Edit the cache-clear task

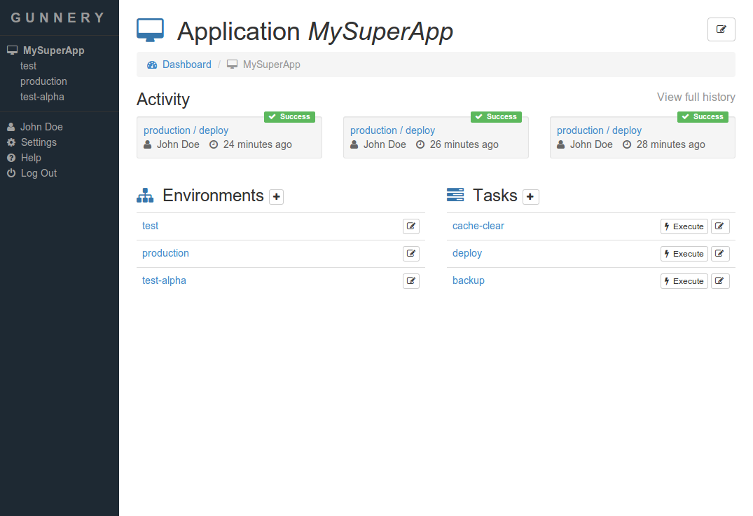720,226
